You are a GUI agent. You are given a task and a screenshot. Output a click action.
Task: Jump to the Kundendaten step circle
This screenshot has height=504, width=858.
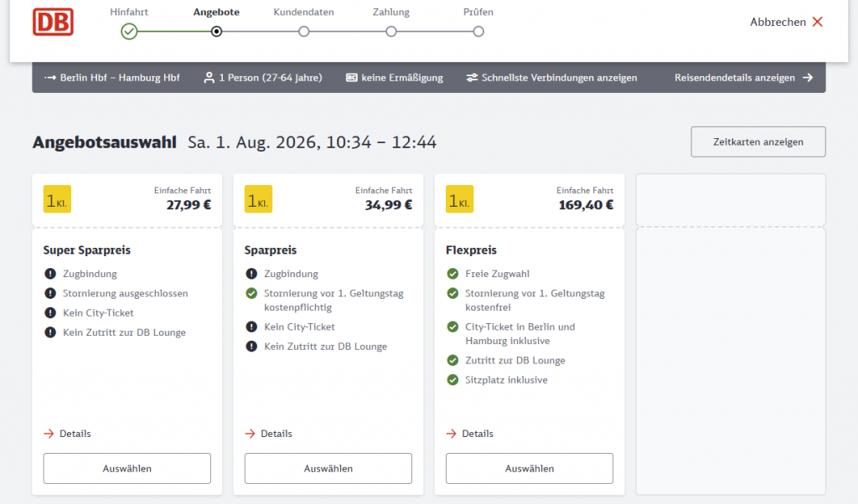(303, 32)
